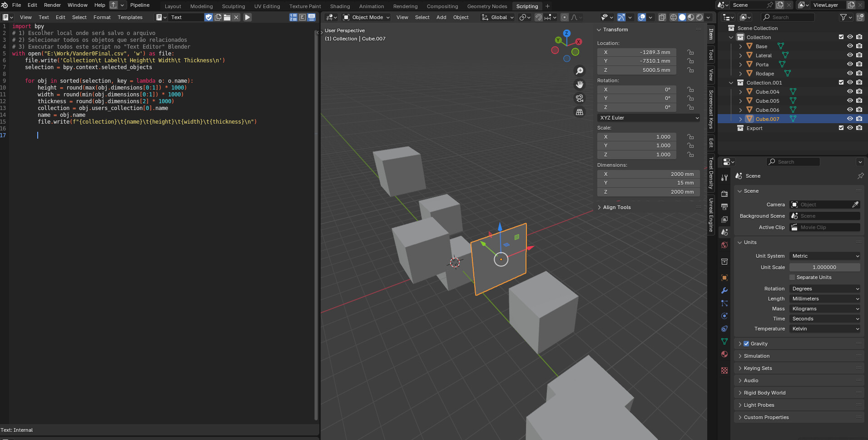Run the script with the play icon
The height and width of the screenshot is (440, 868).
(x=248, y=17)
